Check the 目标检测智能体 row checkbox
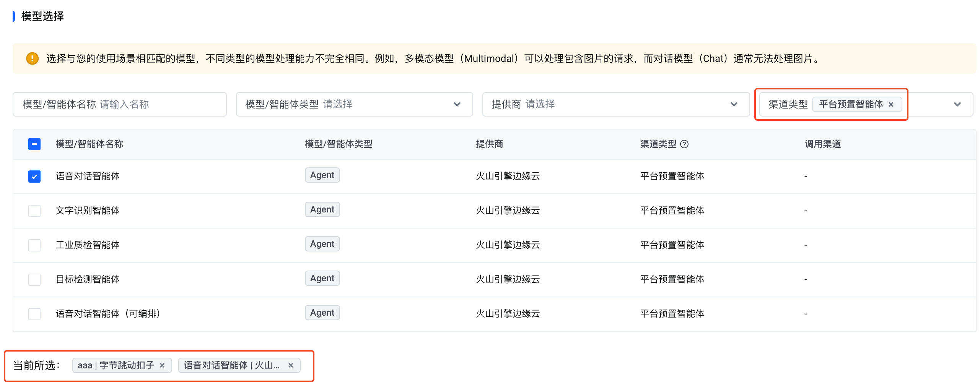980x389 pixels. click(x=34, y=280)
